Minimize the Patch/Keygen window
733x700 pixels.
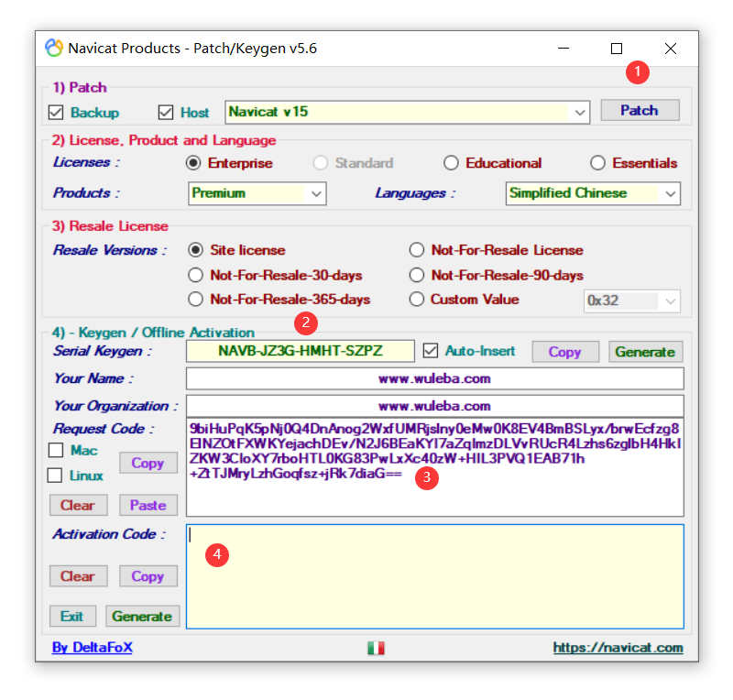pyautogui.click(x=563, y=49)
